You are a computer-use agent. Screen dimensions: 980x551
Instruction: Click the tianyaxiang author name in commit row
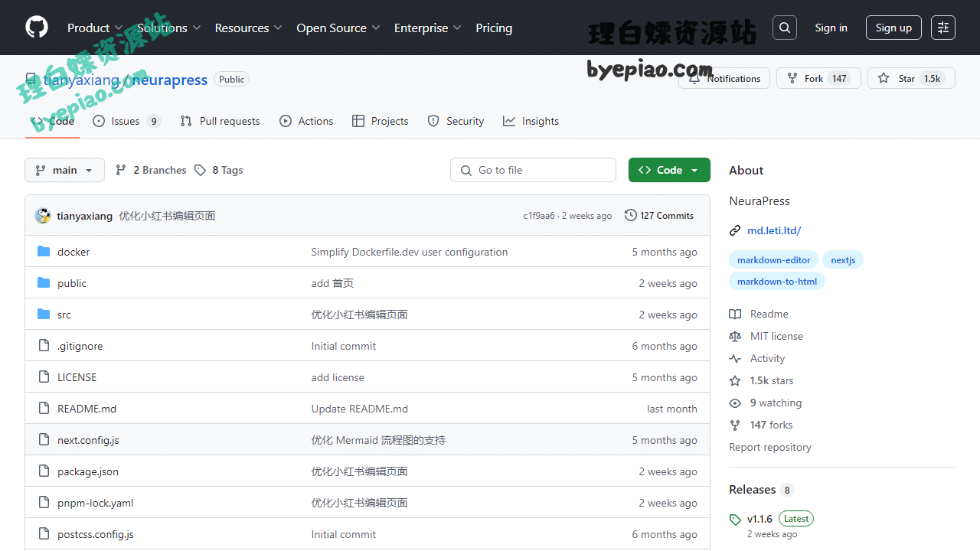point(84,216)
